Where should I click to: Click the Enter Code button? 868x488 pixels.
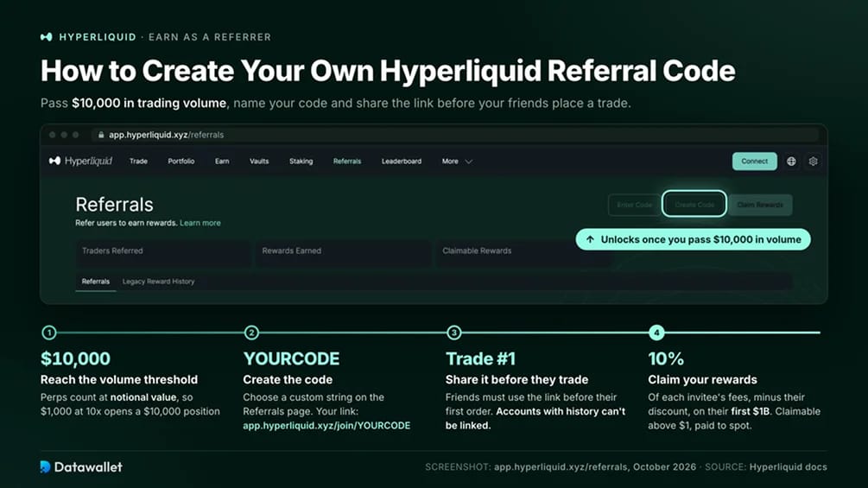(x=635, y=205)
